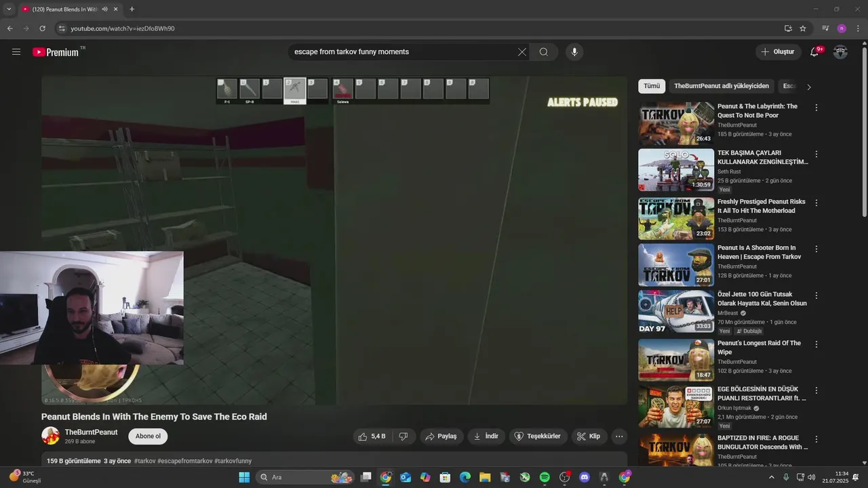The height and width of the screenshot is (488, 868).
Task: Create a clip with 'Klip' button
Action: point(589,436)
